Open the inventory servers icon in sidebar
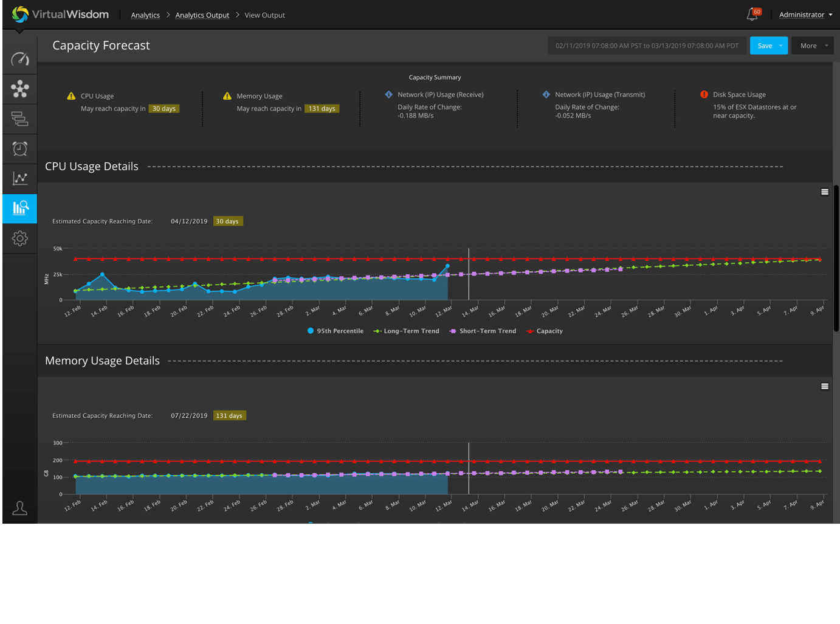The width and height of the screenshot is (840, 624). click(19, 119)
